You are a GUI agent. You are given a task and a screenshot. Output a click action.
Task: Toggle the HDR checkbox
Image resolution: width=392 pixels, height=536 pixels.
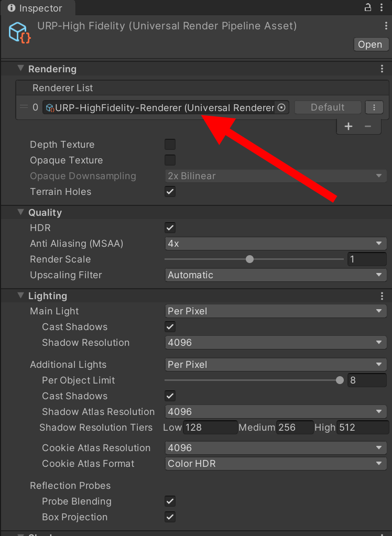pos(170,228)
